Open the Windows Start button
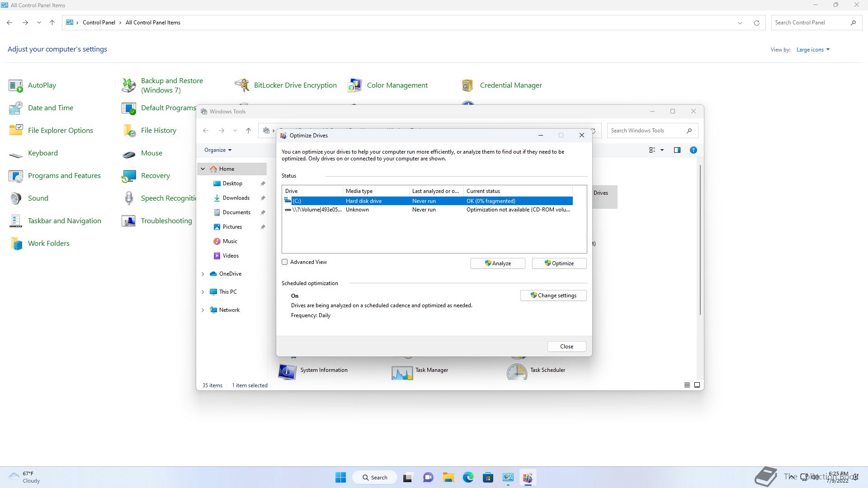868x488 pixels. [x=340, y=478]
